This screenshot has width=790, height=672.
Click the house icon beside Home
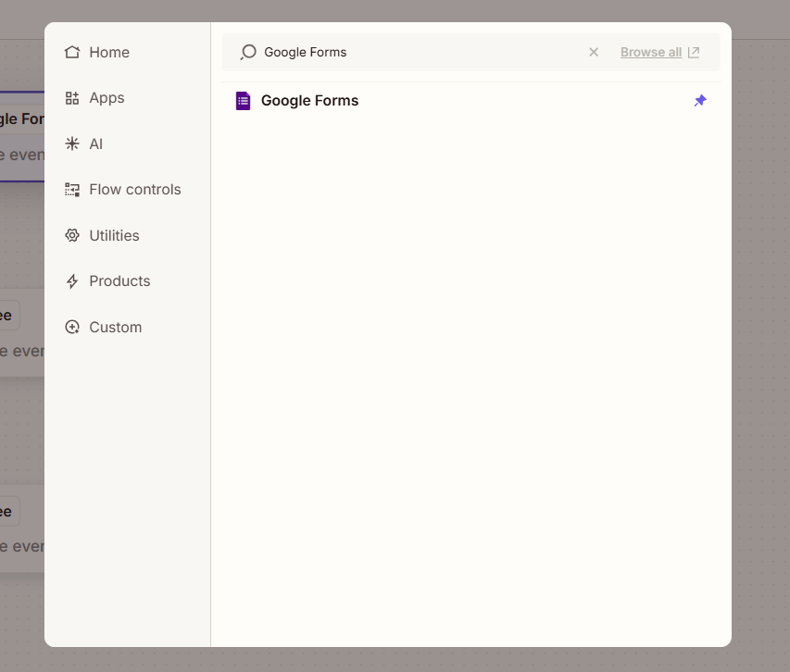72,53
